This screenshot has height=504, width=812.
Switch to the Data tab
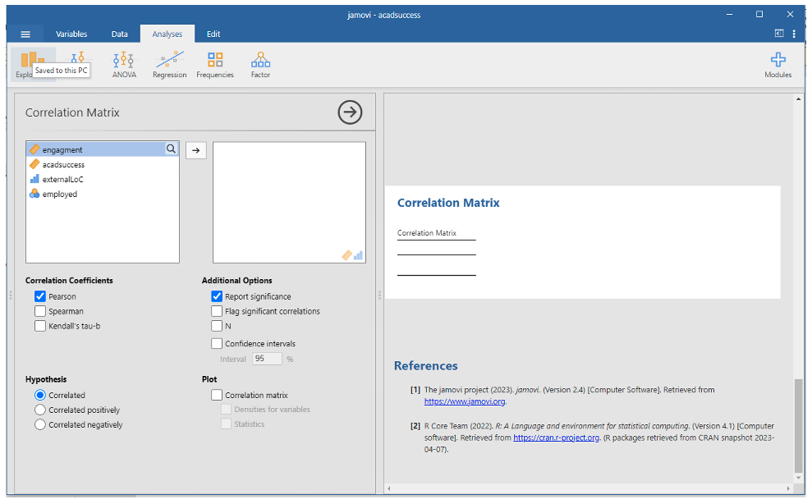tap(120, 34)
